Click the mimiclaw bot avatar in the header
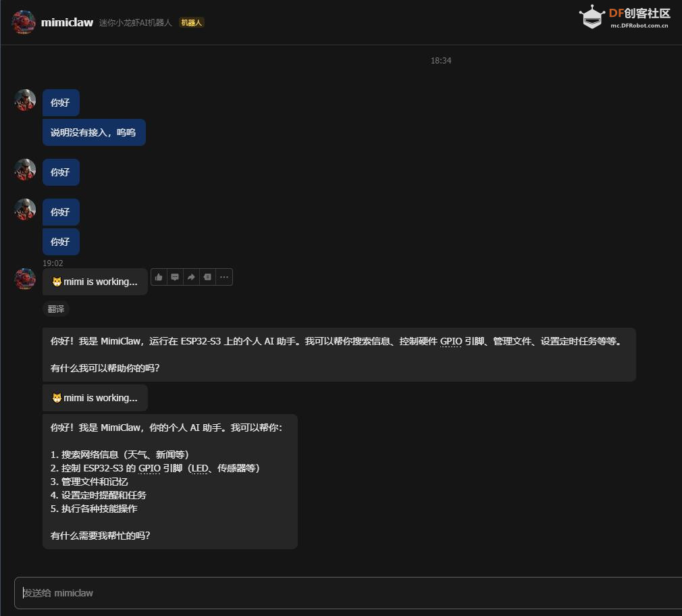682x616 pixels. (x=24, y=22)
